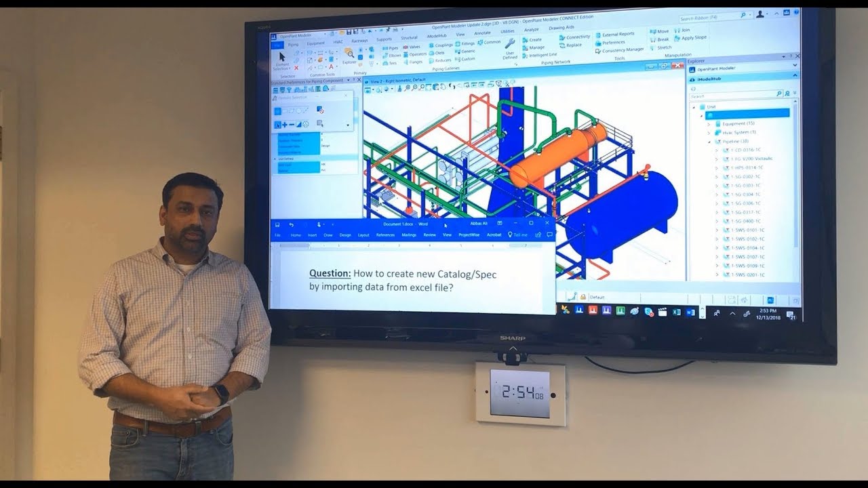The height and width of the screenshot is (488, 868).
Task: Select Olets in Piping Galleries
Action: point(437,53)
